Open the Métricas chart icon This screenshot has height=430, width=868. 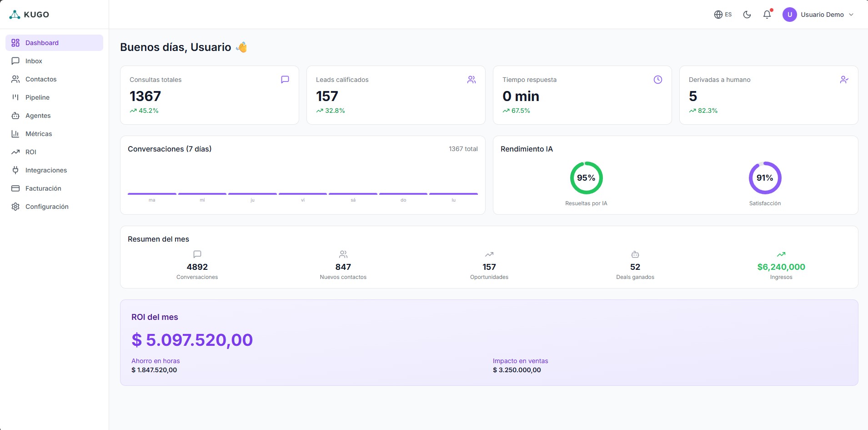coord(15,133)
